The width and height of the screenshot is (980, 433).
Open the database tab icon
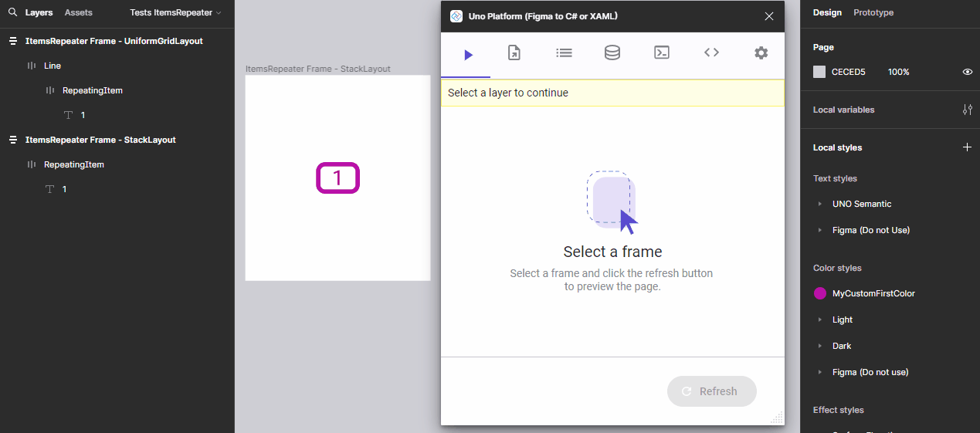pyautogui.click(x=612, y=53)
